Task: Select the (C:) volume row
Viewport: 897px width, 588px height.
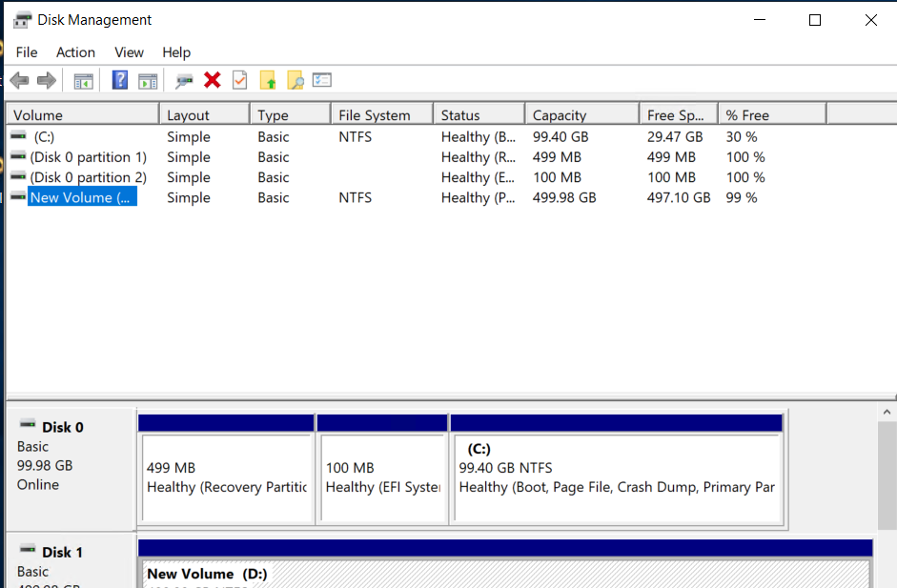Action: (417, 136)
